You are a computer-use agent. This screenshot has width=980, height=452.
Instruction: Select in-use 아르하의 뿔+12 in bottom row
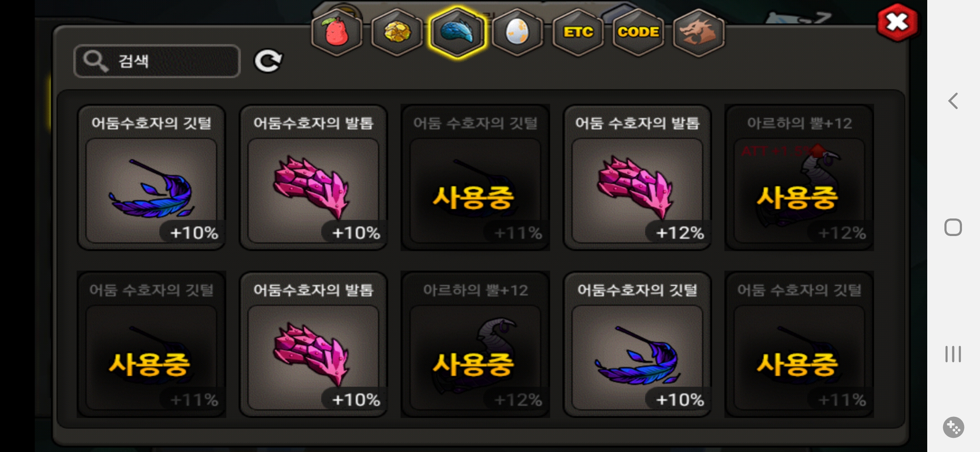475,344
